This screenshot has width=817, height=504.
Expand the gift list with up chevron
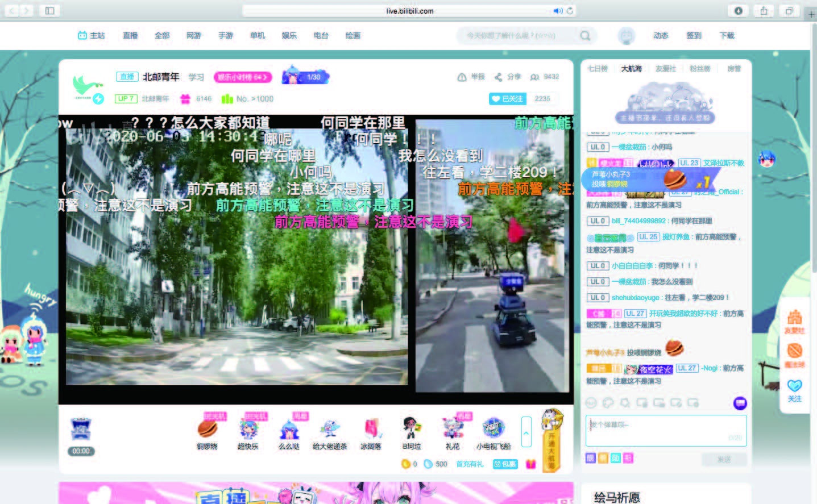click(526, 432)
